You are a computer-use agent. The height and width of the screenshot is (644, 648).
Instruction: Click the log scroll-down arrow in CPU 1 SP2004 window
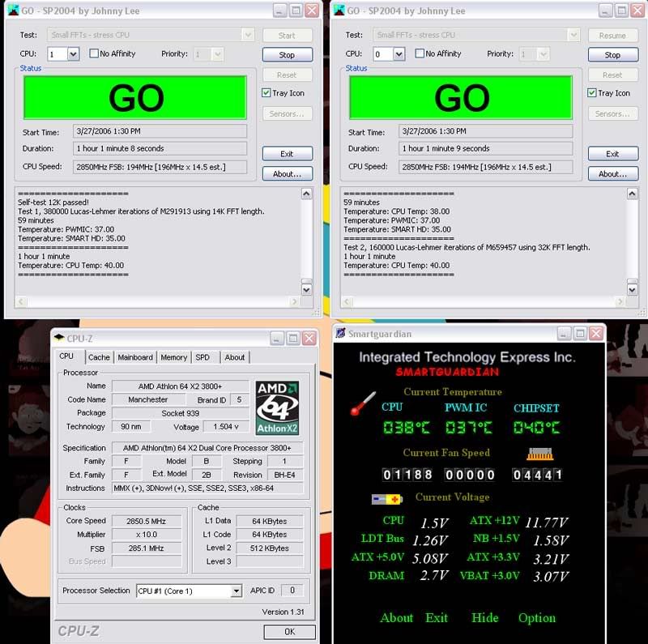(x=306, y=290)
